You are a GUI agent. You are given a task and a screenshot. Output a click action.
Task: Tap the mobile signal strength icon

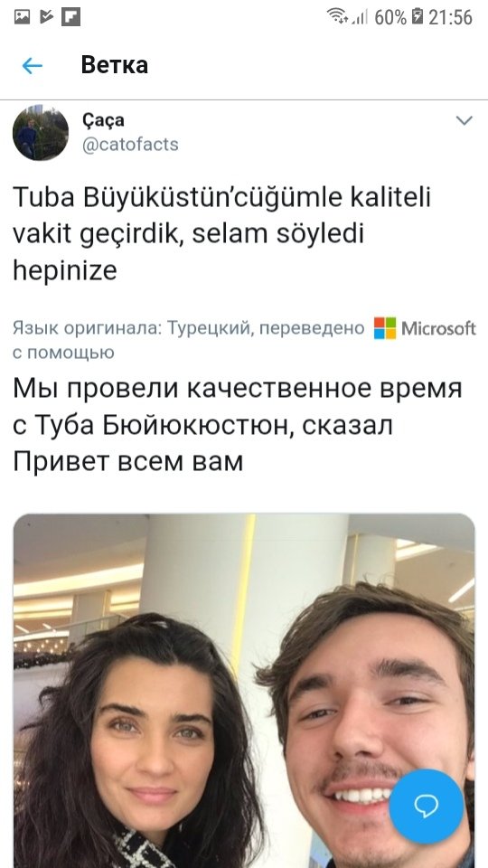[360, 17]
